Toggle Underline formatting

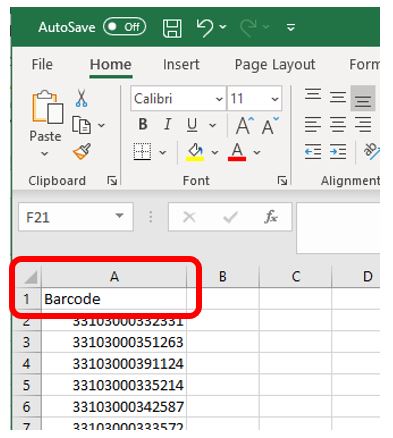tap(192, 125)
